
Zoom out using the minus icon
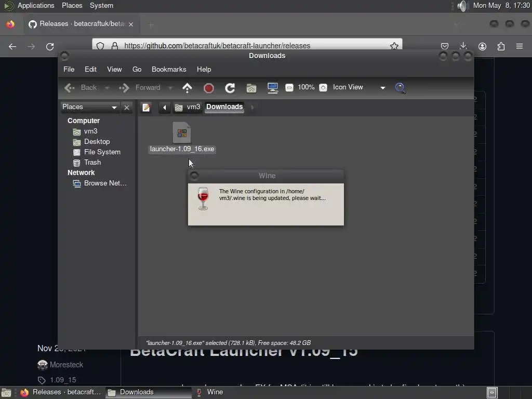pos(289,87)
